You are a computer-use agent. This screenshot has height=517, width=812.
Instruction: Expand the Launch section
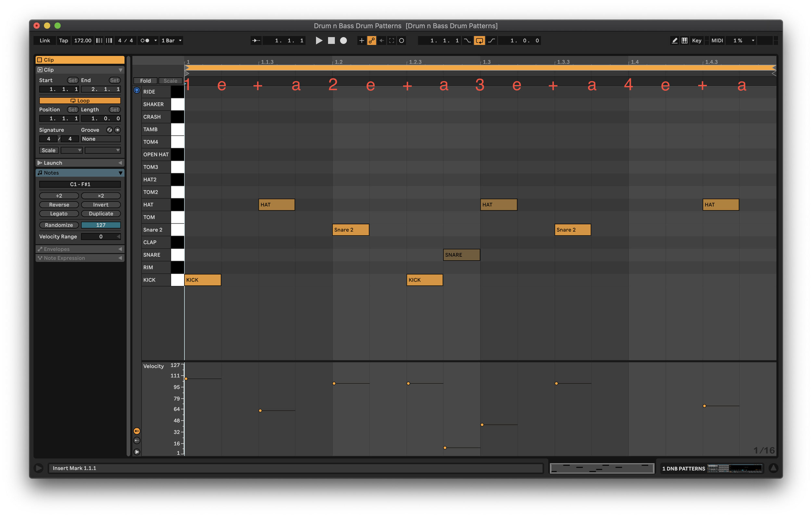(x=80, y=163)
